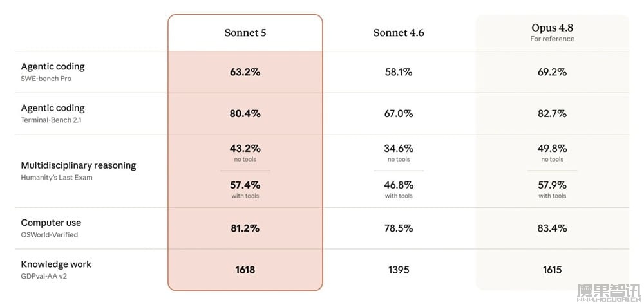Select Sonnet 5's 1618 GDPval score
The image size is (644, 305).
245,270
